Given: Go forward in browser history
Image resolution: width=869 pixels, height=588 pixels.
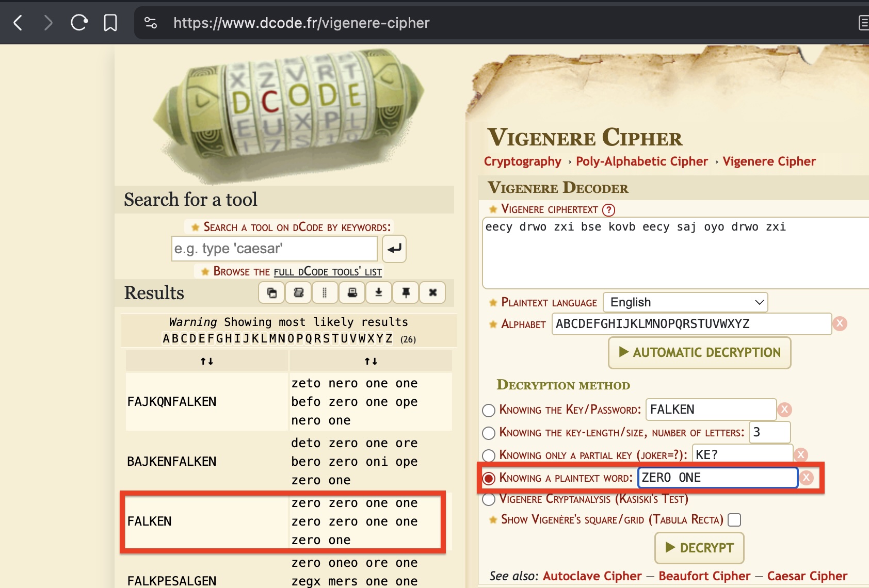Looking at the screenshot, I should (48, 23).
